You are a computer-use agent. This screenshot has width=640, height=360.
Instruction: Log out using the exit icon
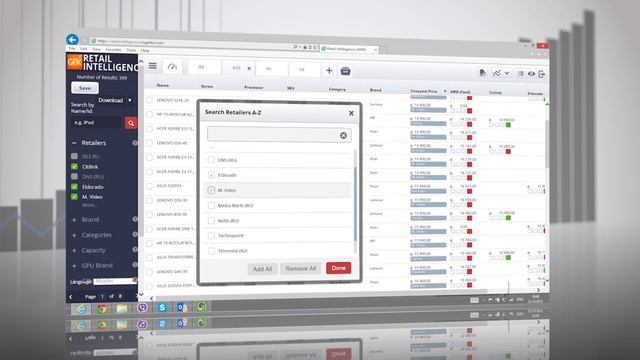(x=542, y=74)
